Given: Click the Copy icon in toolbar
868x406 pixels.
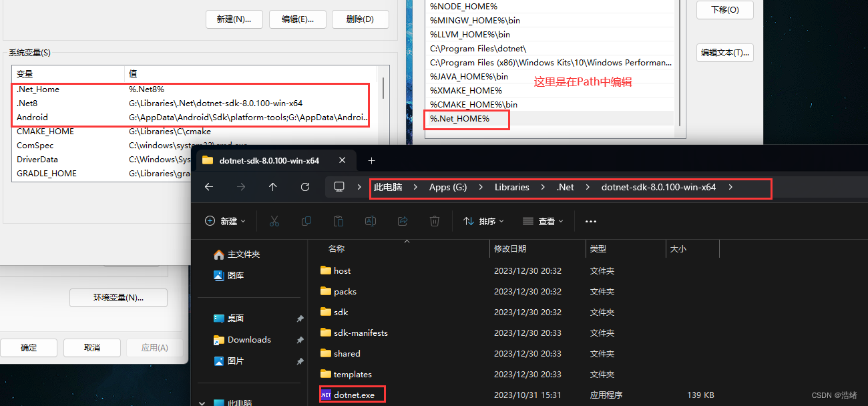Looking at the screenshot, I should [x=306, y=221].
